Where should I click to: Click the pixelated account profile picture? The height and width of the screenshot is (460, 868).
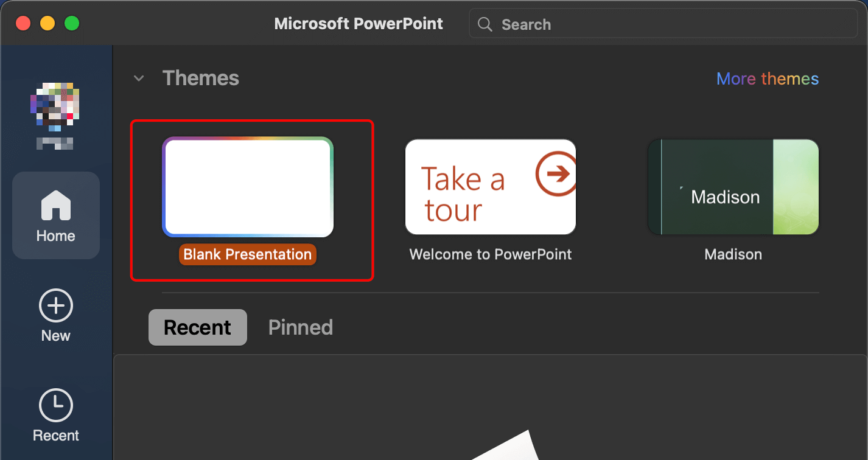(55, 106)
